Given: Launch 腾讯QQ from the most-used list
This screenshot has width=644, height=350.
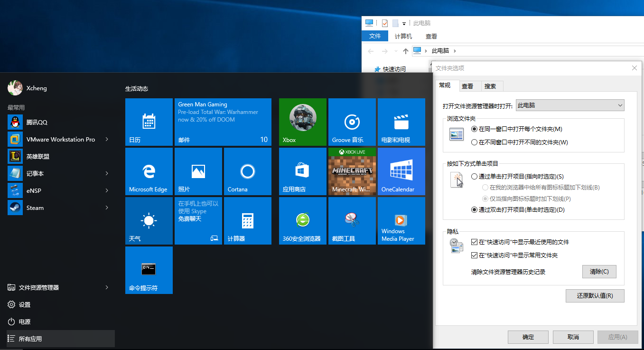Looking at the screenshot, I should pos(61,122).
